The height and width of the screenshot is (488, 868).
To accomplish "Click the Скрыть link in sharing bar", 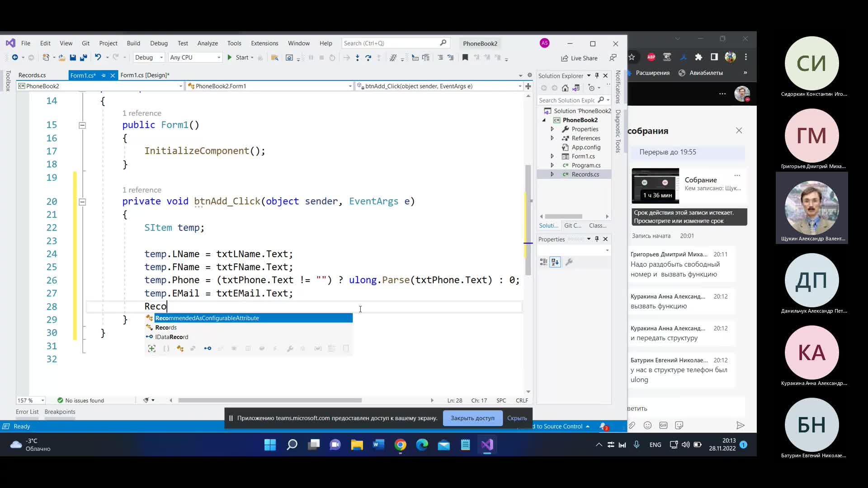I will coord(517,418).
